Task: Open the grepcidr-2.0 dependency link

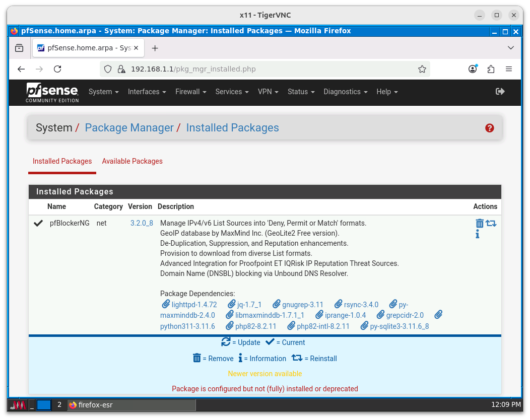Action: click(x=400, y=315)
